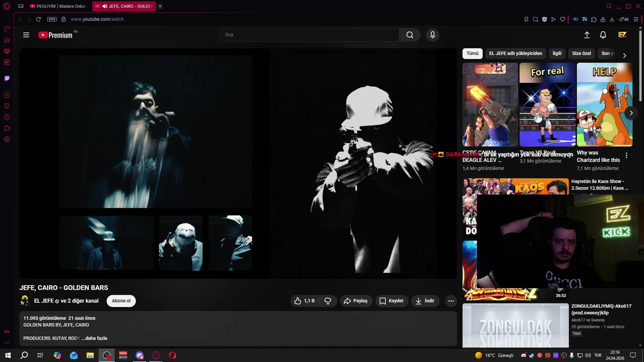Click the Paylaş share button

(356, 301)
